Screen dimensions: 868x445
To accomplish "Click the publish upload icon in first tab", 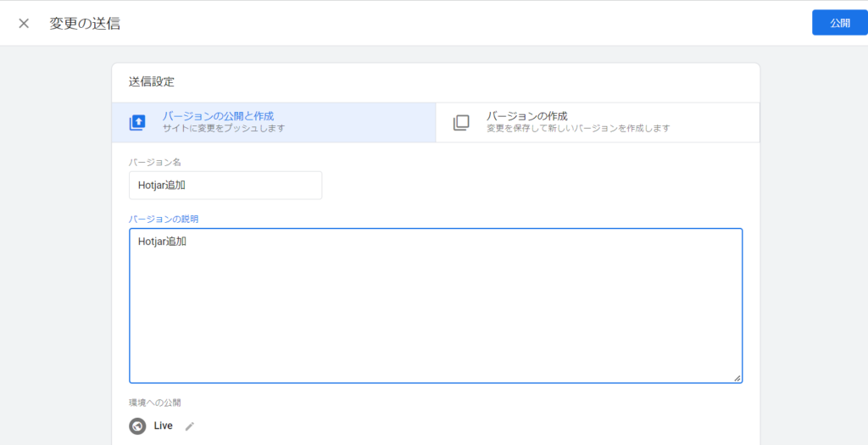I will [x=137, y=122].
